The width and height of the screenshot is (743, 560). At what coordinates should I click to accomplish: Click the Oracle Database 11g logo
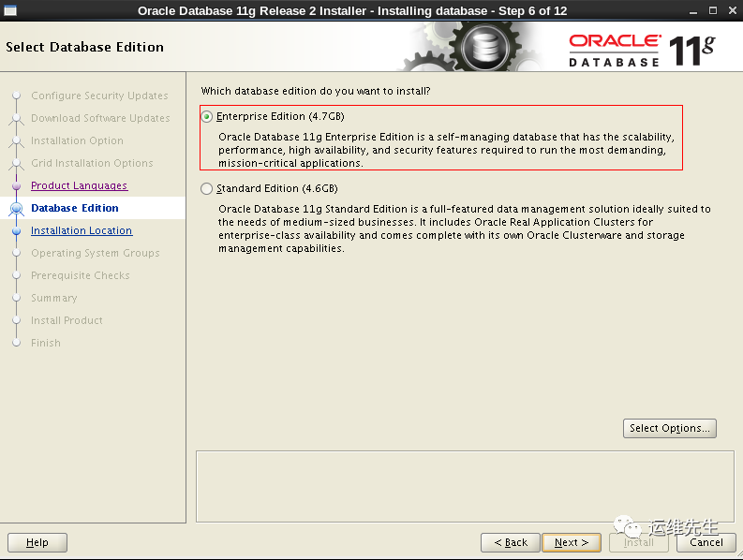642,50
